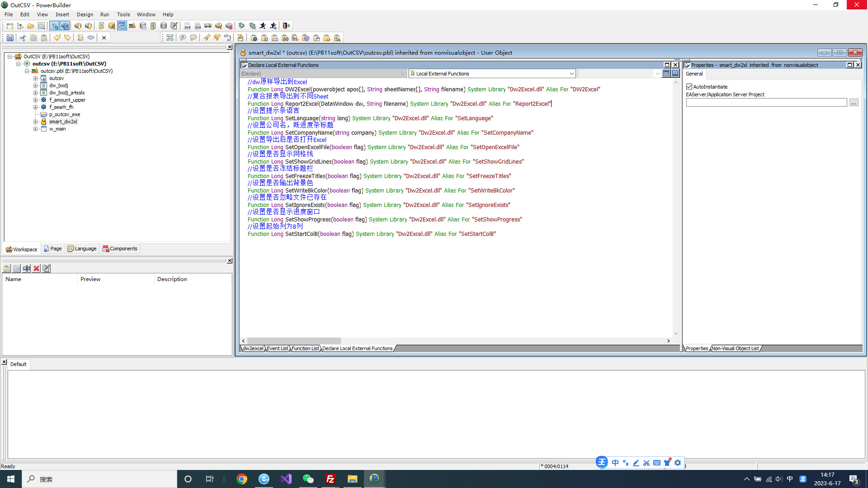868x488 pixels.
Task: Open Google Chrome from the taskbar
Action: coord(242,479)
